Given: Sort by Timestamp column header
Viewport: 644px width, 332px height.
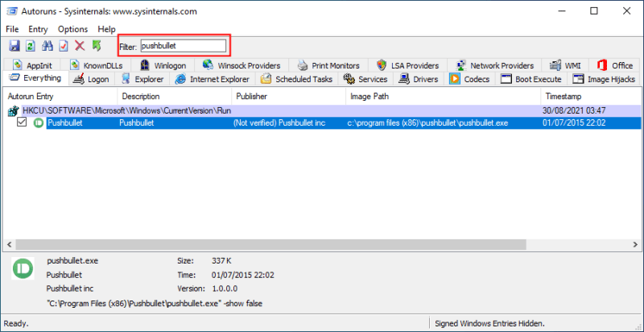Looking at the screenshot, I should click(x=591, y=97).
